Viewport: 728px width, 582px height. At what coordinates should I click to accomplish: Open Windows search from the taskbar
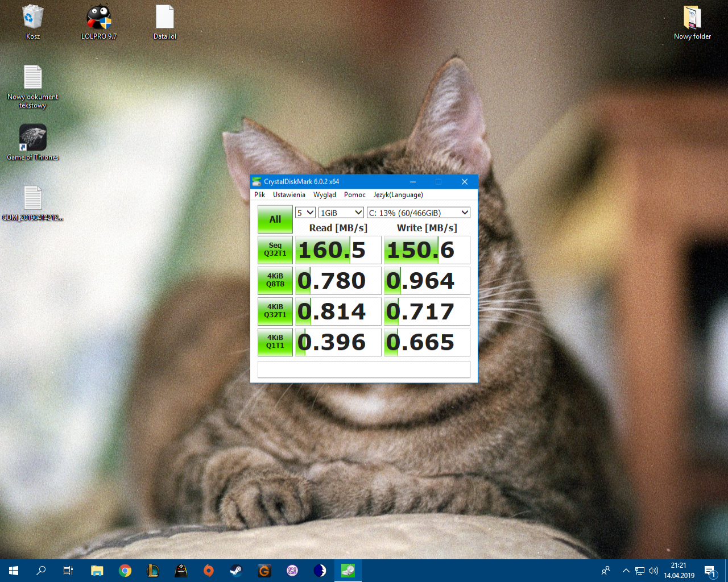[x=41, y=571]
